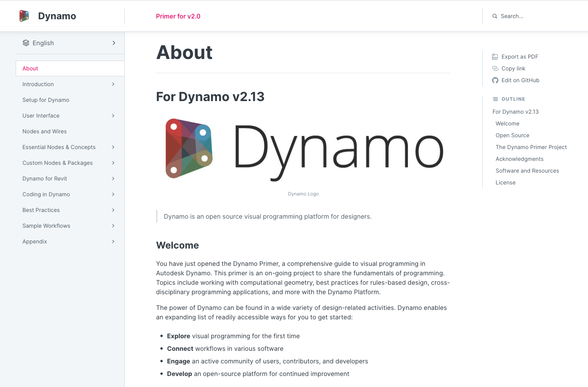Click the Outline list icon
Screen dimensions: 588x387
pyautogui.click(x=495, y=99)
